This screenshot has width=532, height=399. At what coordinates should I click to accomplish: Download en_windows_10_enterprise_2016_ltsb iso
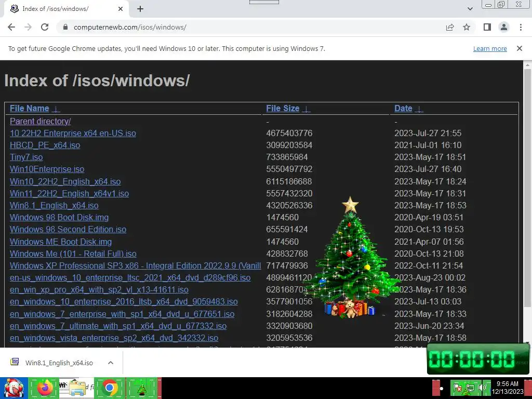pyautogui.click(x=124, y=301)
